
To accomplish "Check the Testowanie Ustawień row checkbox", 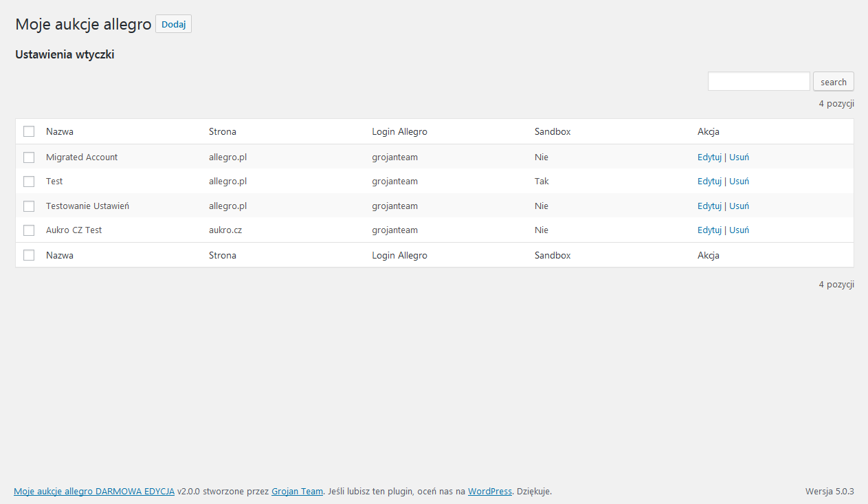I will tap(29, 206).
